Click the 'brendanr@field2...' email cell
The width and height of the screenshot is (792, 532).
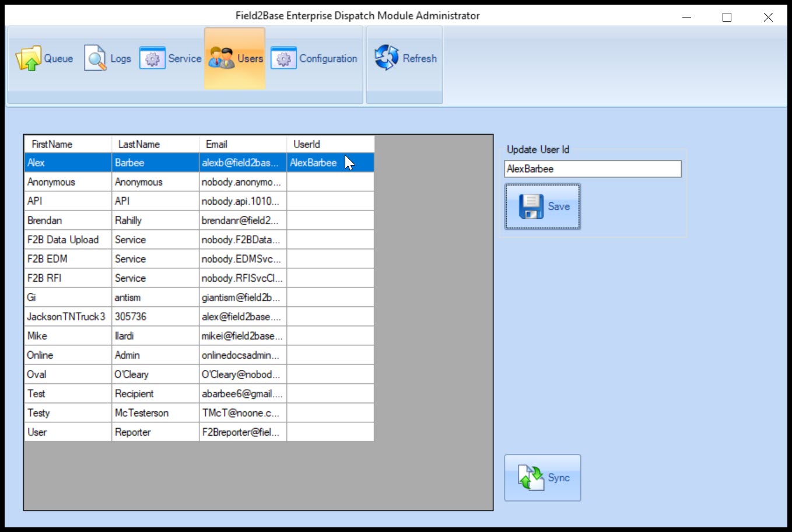pyautogui.click(x=243, y=220)
